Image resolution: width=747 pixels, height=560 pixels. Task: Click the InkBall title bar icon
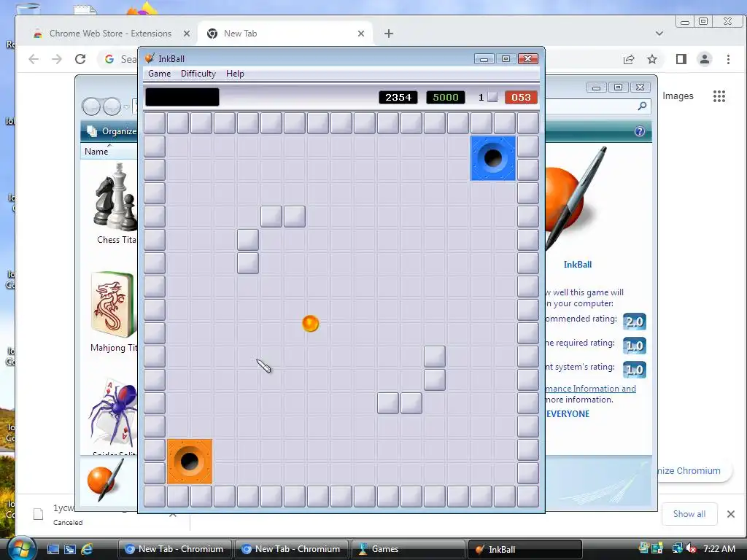click(x=150, y=58)
